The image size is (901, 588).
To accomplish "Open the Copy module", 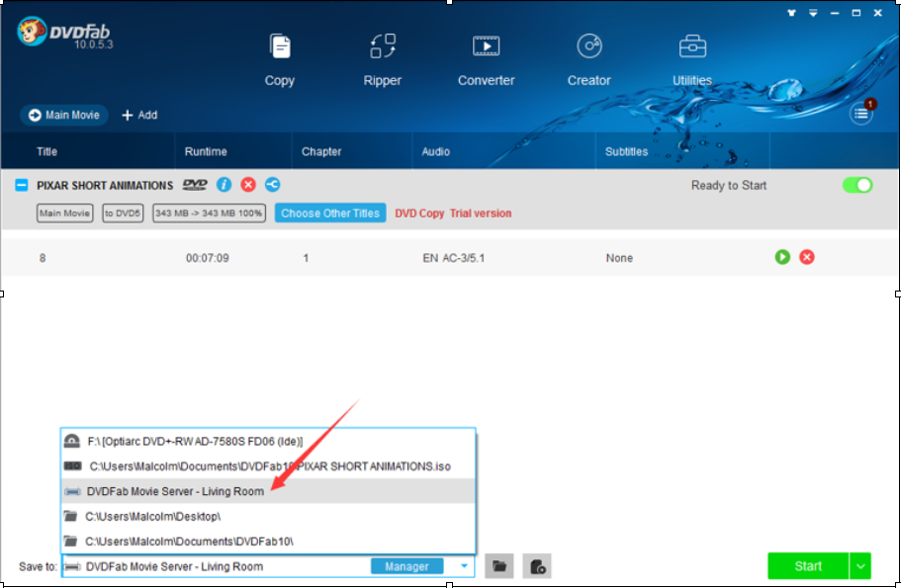I will point(280,59).
